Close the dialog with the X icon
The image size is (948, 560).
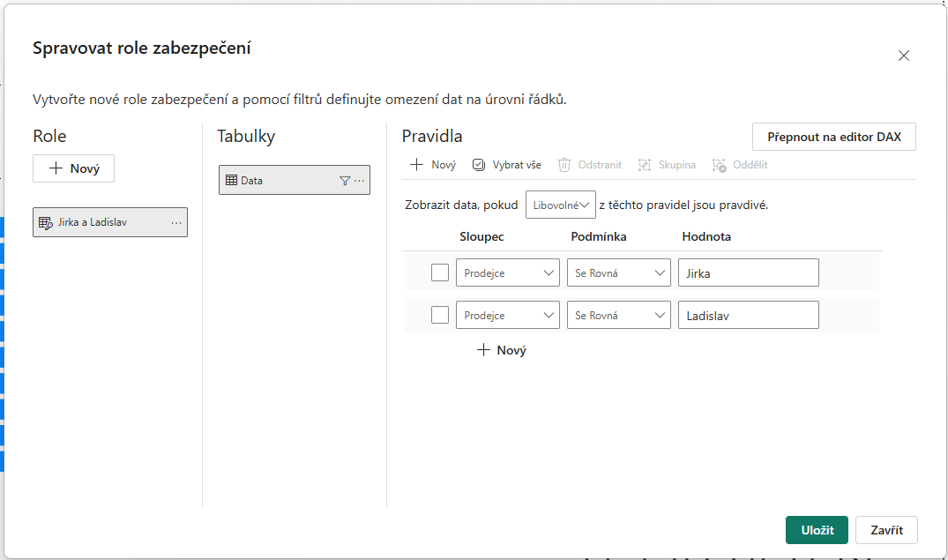click(903, 56)
